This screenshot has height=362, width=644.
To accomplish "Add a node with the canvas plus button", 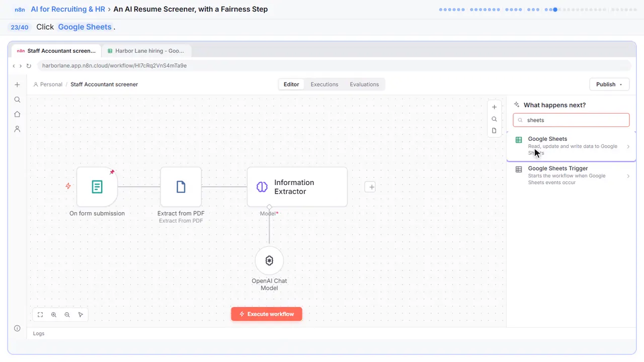I will coord(370,187).
